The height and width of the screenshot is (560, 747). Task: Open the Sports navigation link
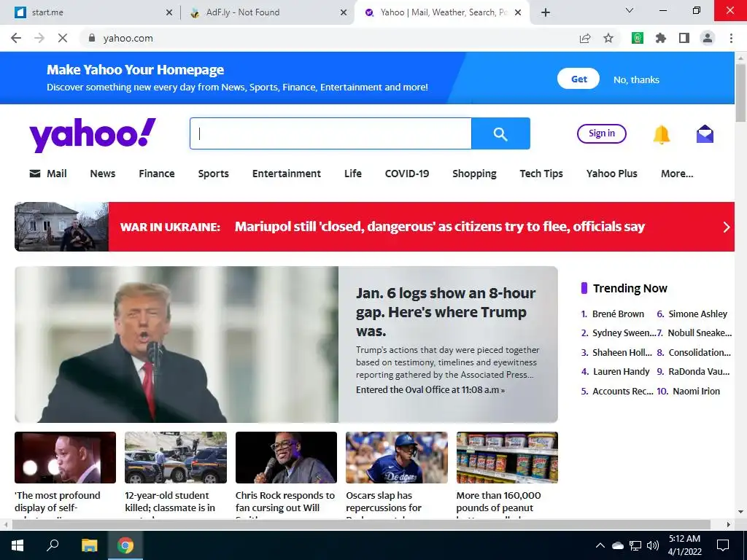click(x=214, y=174)
